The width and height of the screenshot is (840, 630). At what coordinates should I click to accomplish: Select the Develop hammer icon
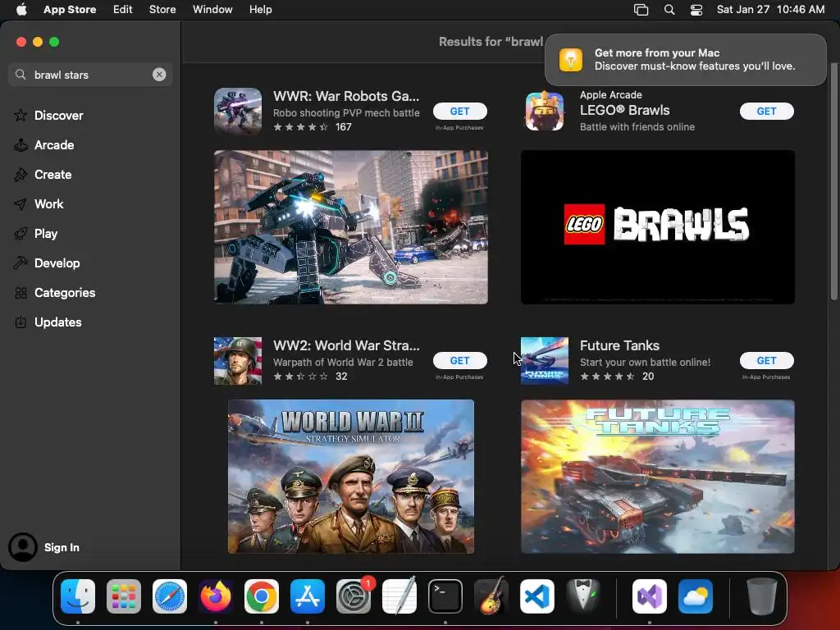[x=21, y=262]
